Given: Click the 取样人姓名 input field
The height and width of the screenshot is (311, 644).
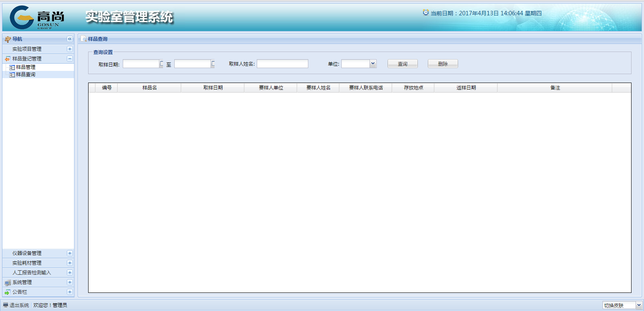Looking at the screenshot, I should click(283, 64).
